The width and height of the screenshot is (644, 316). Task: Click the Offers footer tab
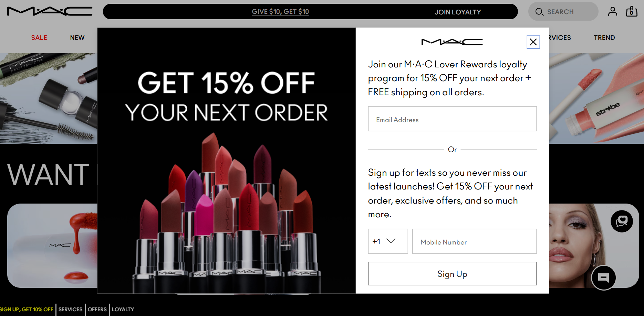coord(97,309)
